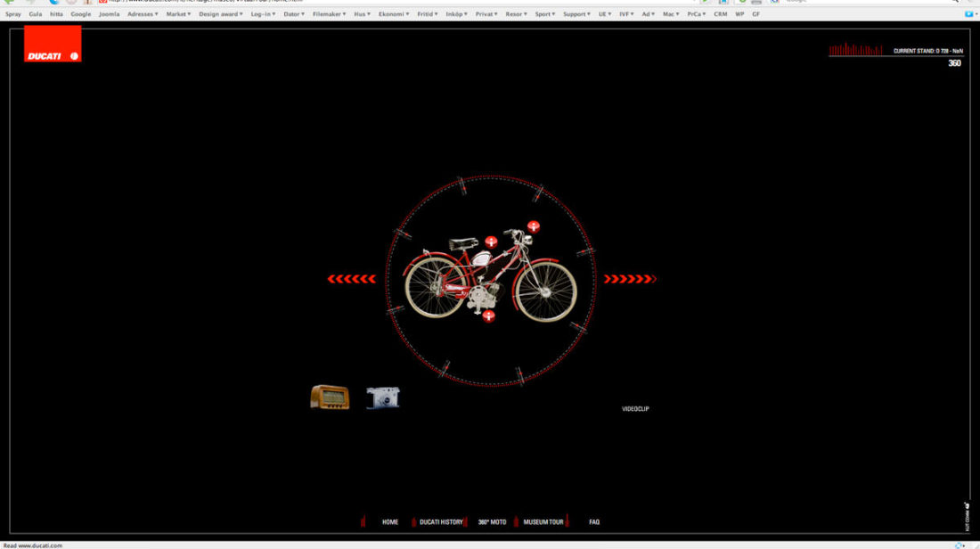The height and width of the screenshot is (549, 980).
Task: Open the Spray bookmark
Action: click(13, 13)
